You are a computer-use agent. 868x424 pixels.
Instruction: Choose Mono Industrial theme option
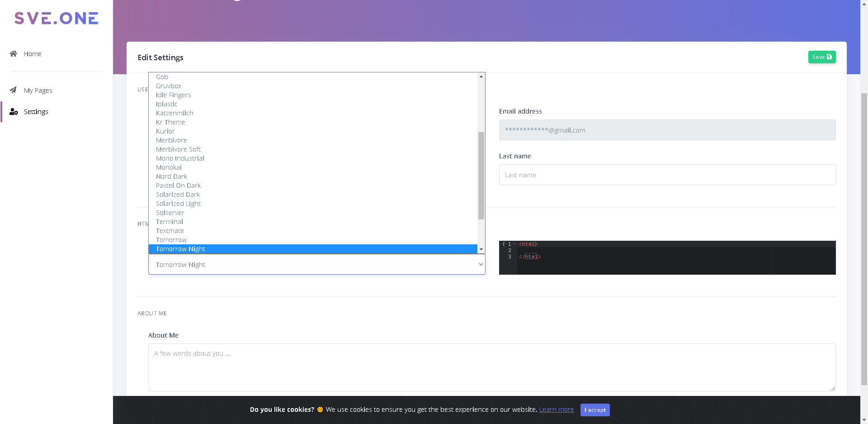point(313,158)
